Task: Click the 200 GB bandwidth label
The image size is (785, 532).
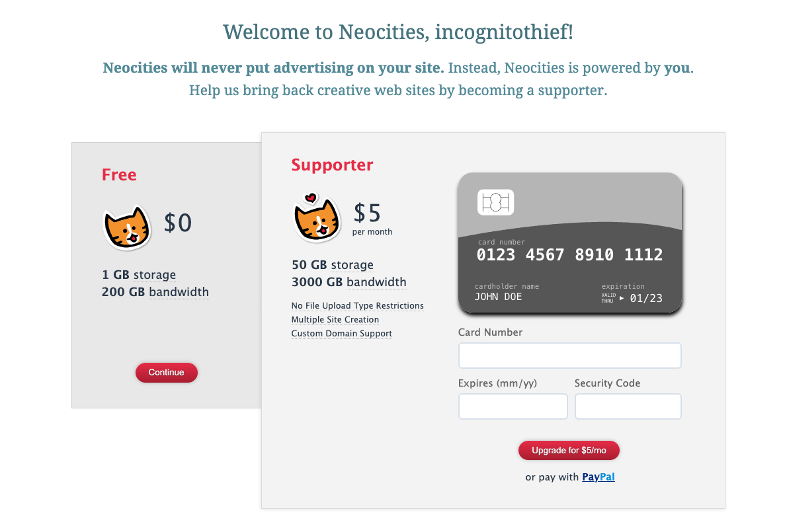Action: click(x=155, y=292)
